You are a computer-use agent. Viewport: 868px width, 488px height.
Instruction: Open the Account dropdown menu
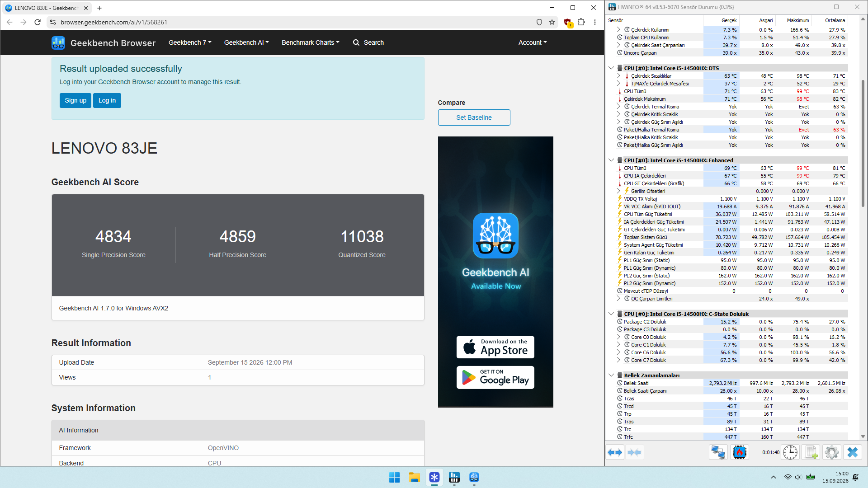533,42
